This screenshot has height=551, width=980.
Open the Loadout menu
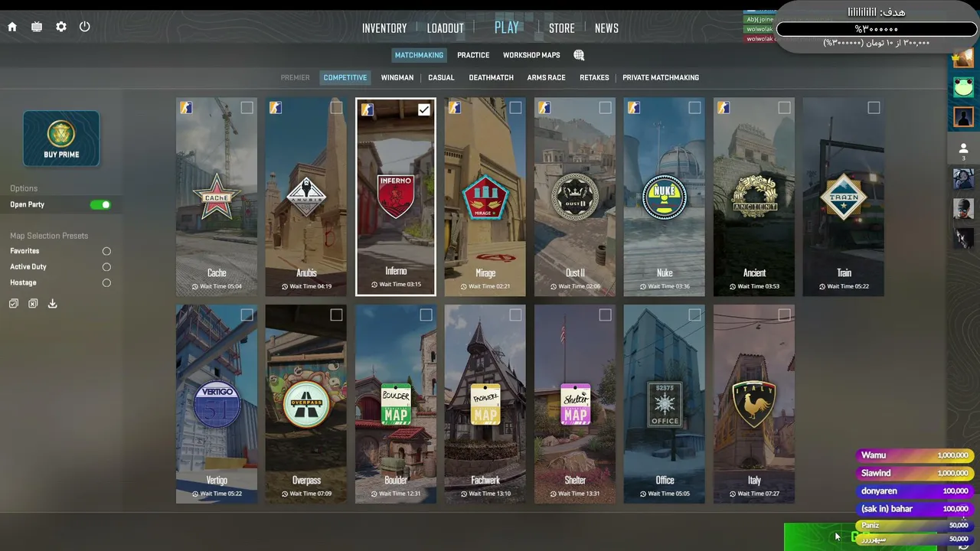(446, 28)
